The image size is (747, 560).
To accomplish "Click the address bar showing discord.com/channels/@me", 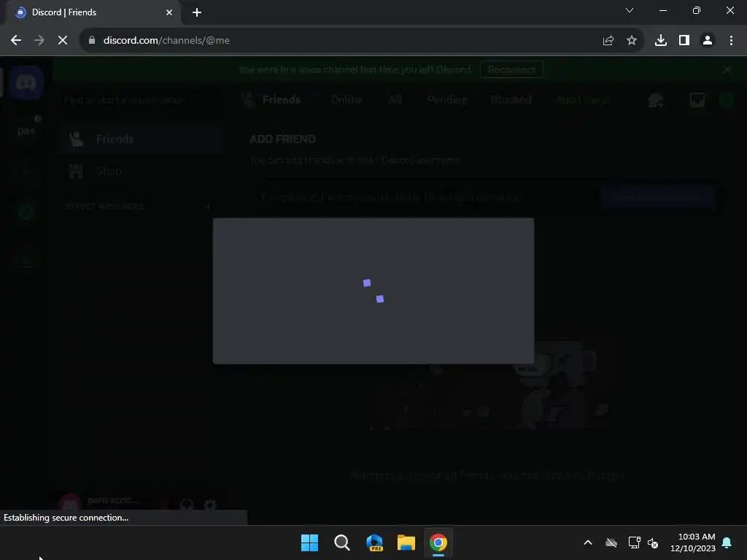I will tap(333, 41).
